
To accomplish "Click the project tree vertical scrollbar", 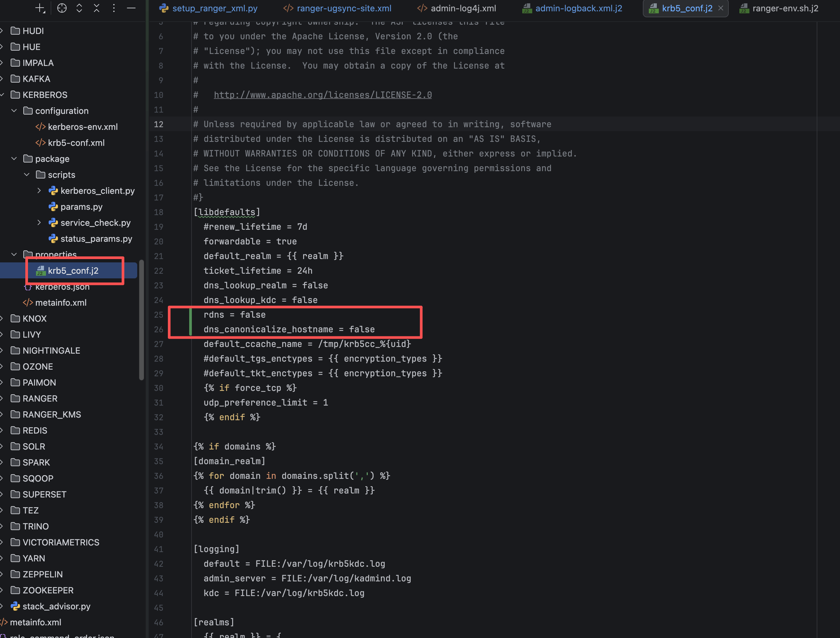I will point(142,319).
